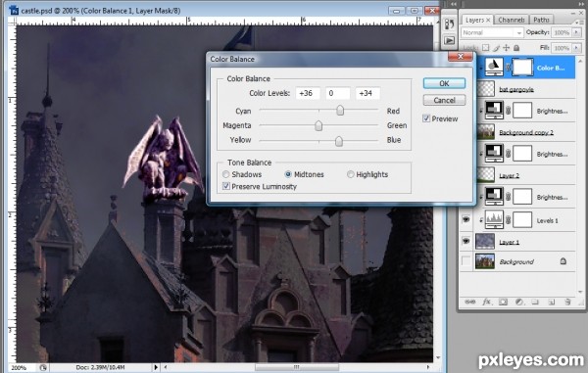Click Brightness icon above Background copy 2
Viewport: 588px width, 373px height.
pos(494,110)
